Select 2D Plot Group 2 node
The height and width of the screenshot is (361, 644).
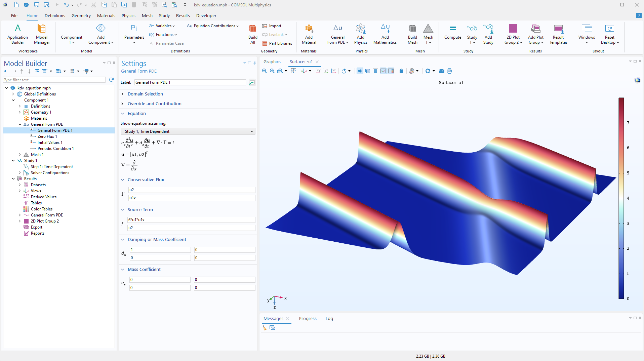click(x=45, y=221)
